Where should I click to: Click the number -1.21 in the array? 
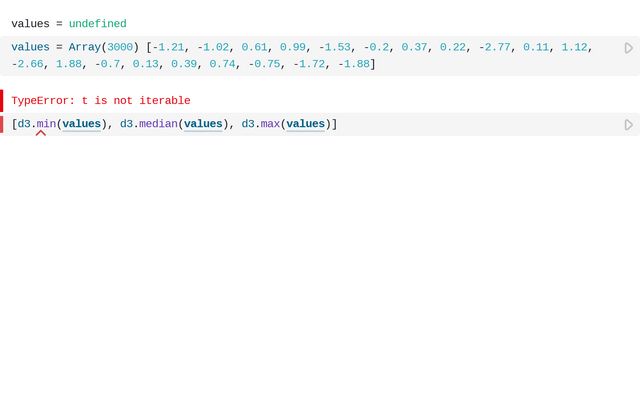(168, 47)
